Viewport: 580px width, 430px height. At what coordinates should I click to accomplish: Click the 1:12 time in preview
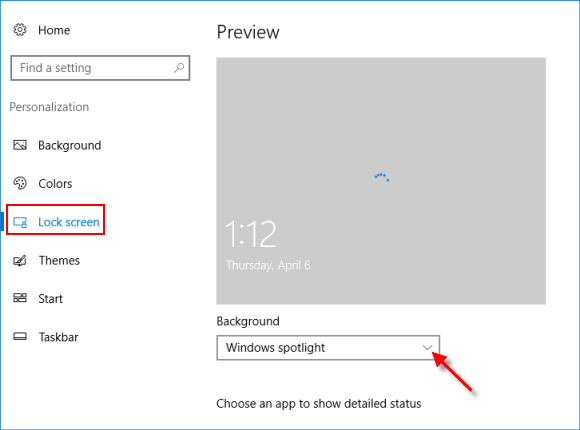pos(251,234)
